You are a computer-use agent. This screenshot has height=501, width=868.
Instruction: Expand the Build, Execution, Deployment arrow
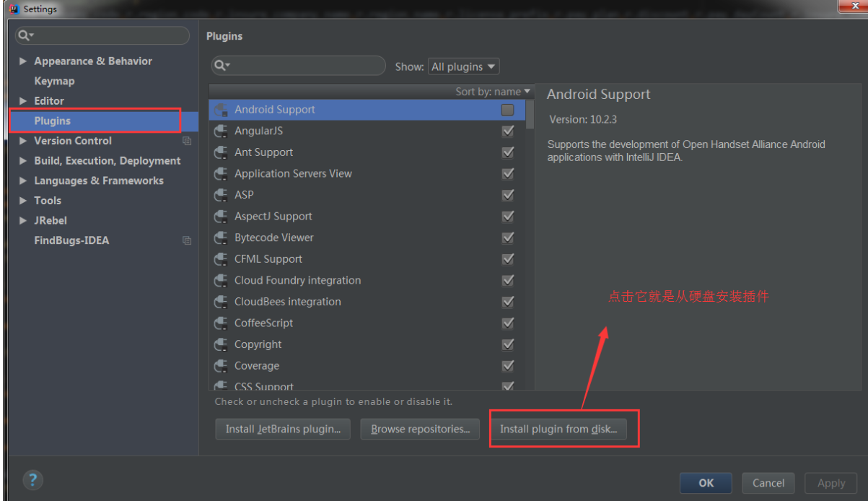coord(23,161)
